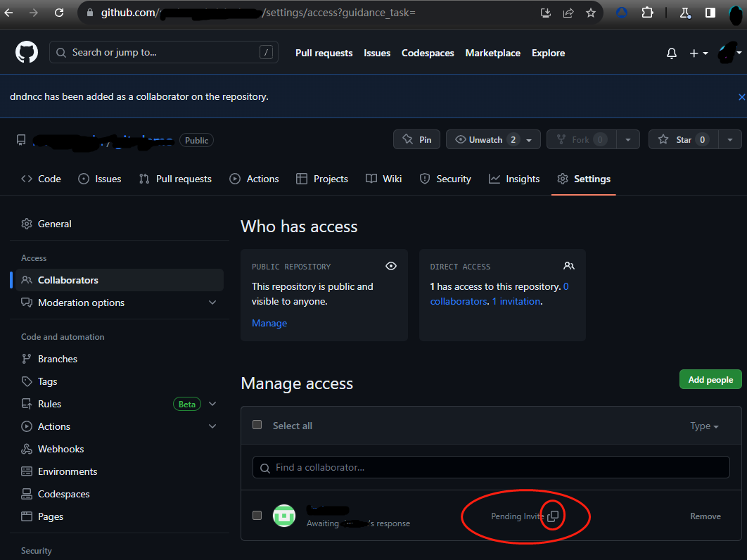Click the site lock icon in address bar

click(90, 13)
